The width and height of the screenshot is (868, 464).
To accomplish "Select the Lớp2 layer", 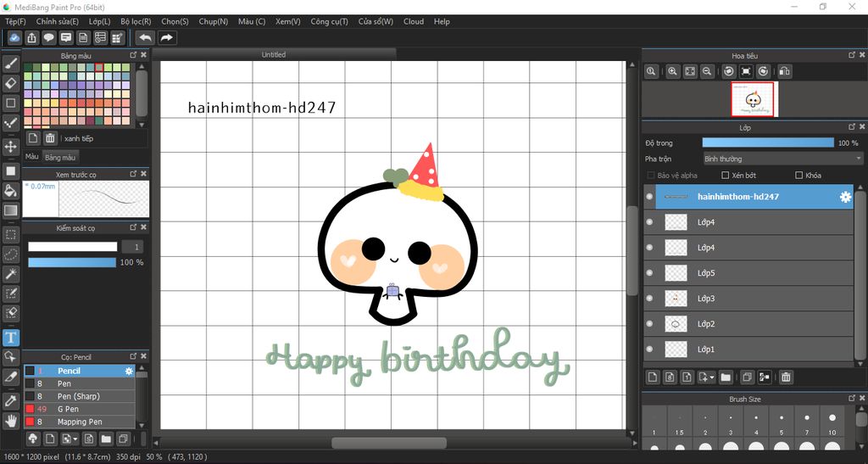I will click(748, 324).
